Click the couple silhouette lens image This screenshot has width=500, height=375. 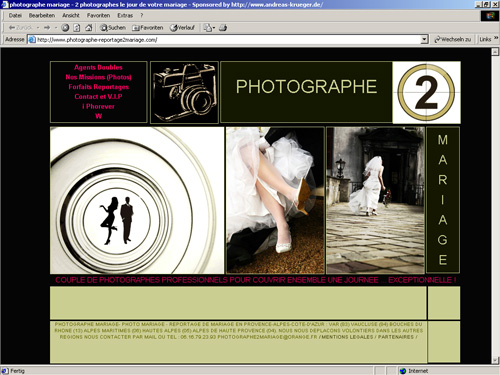click(137, 200)
